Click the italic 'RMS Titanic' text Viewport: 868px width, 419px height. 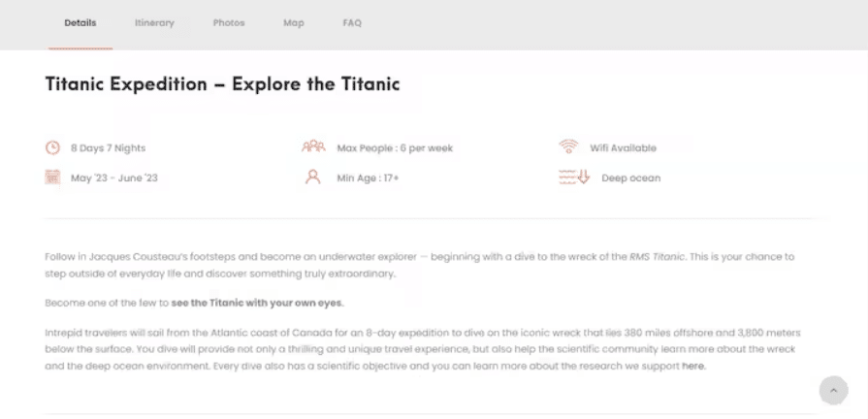pyautogui.click(x=657, y=257)
